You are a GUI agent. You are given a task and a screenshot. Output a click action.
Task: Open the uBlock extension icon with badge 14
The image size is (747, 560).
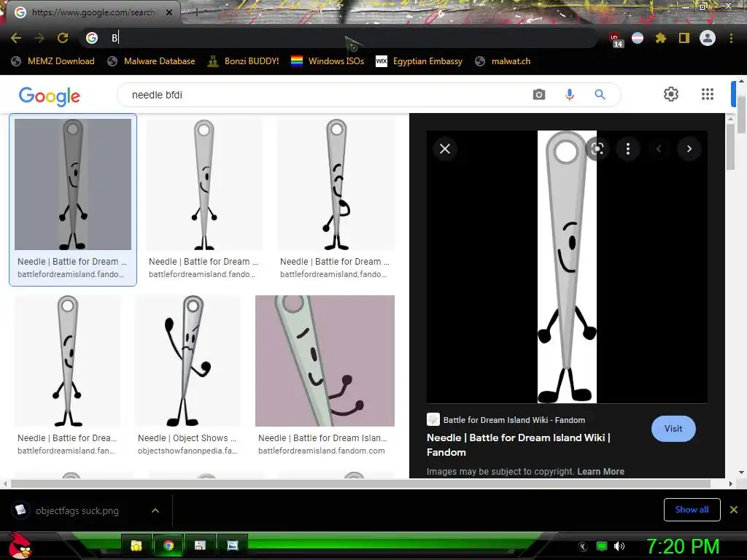coord(616,39)
